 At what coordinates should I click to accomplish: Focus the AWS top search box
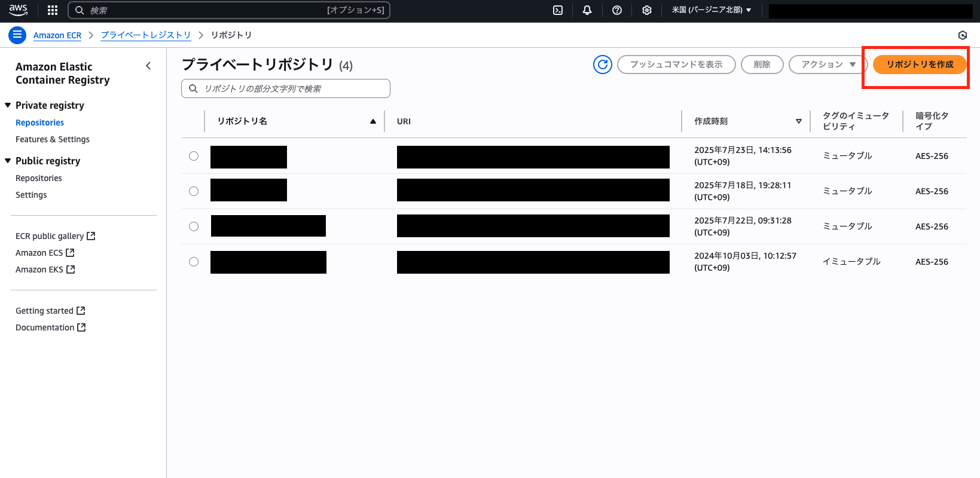point(229,10)
